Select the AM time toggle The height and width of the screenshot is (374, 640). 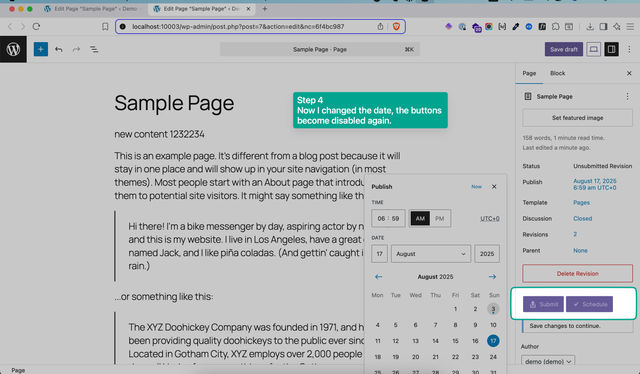420,218
